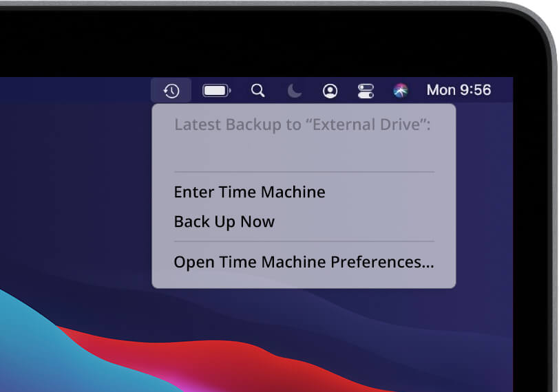Choose Back Up Now
The height and width of the screenshot is (392, 559).
(x=224, y=221)
